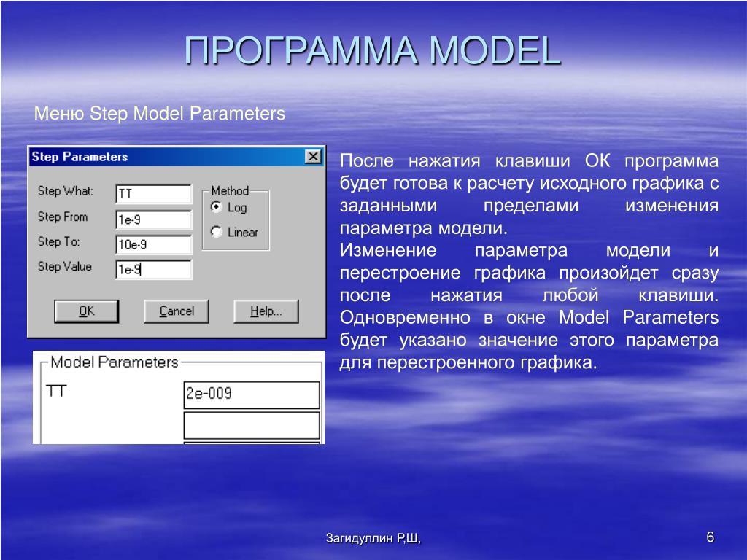747x560 pixels.
Task: Select the Log method radio button
Action: click(217, 207)
